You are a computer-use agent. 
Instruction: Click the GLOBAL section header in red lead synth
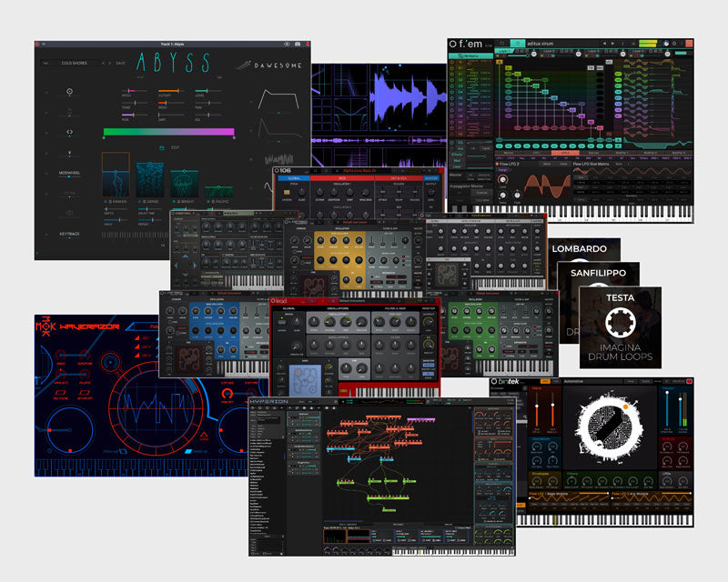tap(288, 308)
